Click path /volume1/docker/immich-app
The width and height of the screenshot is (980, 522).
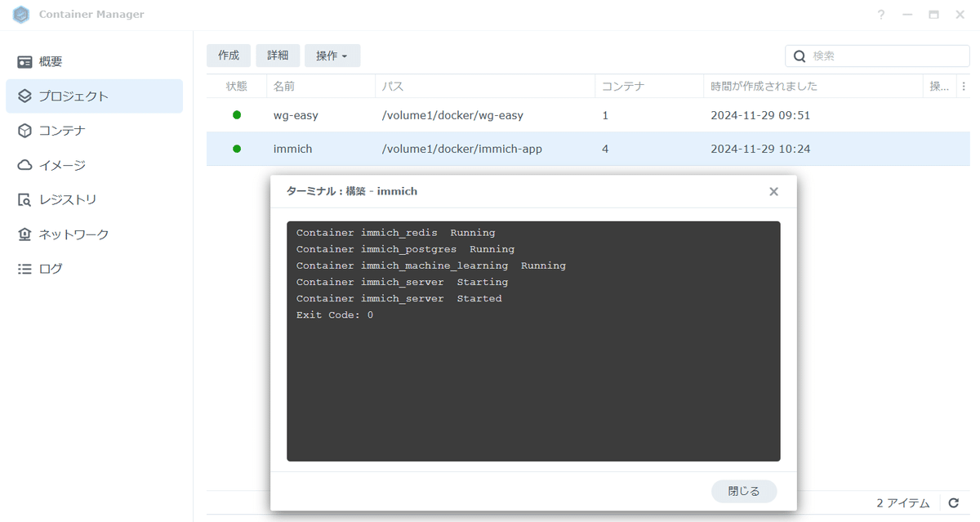coord(462,149)
